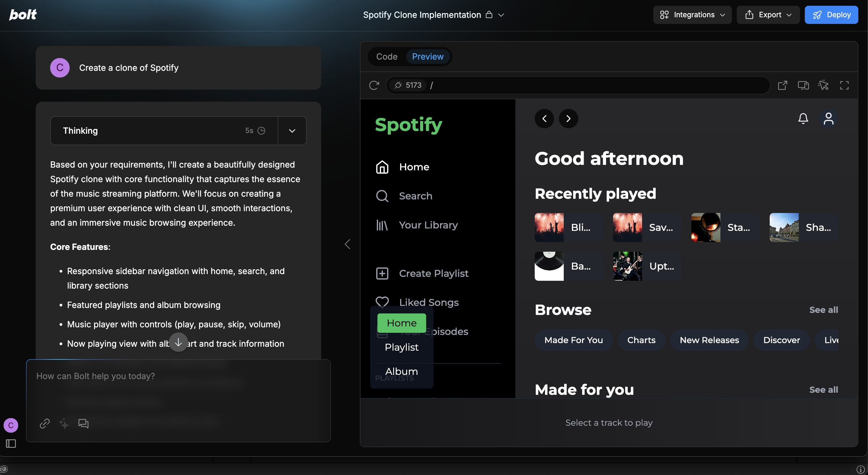Toggle the discussion mode chat icon
868x475 pixels.
tap(83, 424)
